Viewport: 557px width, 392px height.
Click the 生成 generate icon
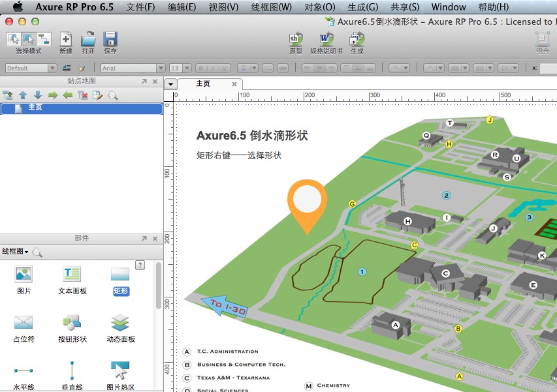[357, 43]
